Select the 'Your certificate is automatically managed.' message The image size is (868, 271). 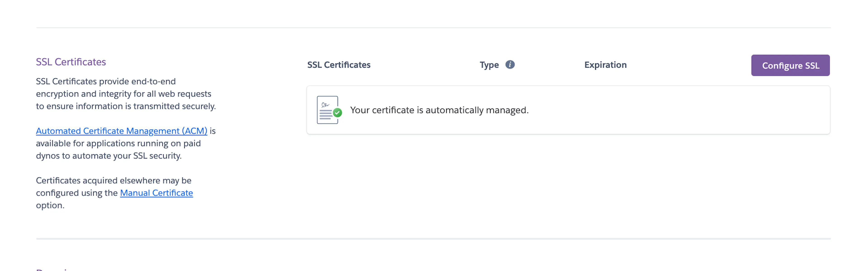[x=439, y=110]
